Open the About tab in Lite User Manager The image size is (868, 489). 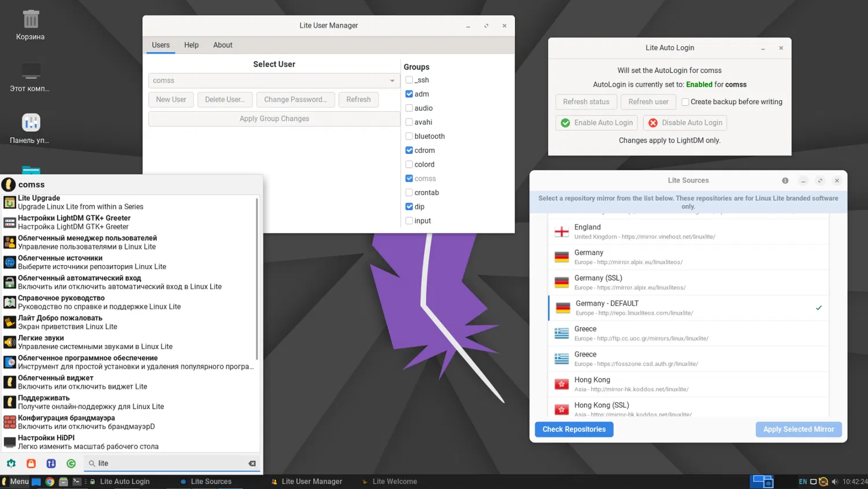coord(223,45)
